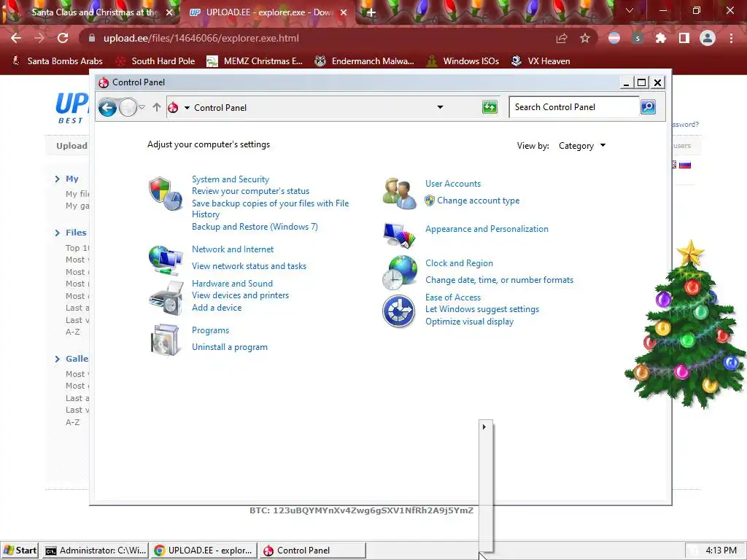Open the Santa Bombs Arabs bookmark

tap(57, 61)
